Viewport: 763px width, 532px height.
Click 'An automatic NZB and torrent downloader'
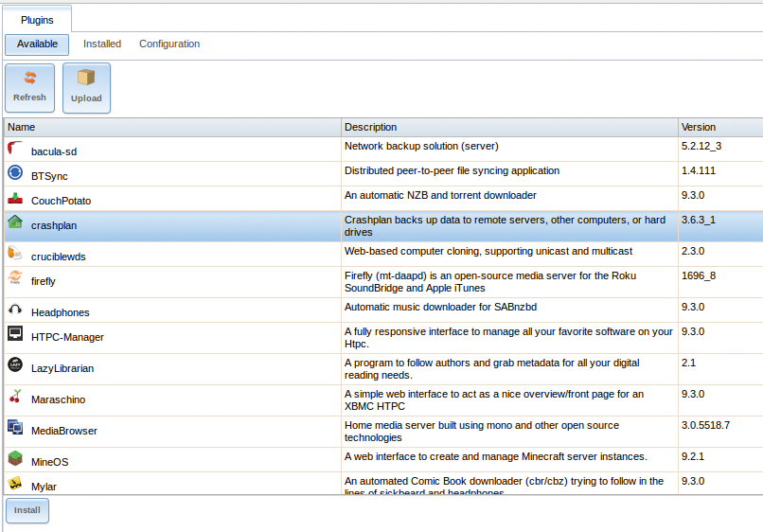[x=440, y=195]
